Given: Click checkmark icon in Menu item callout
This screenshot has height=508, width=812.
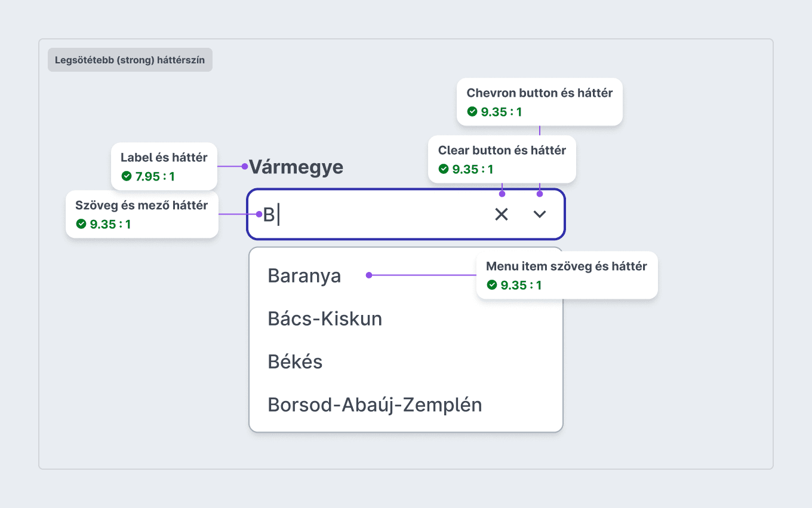Looking at the screenshot, I should click(492, 285).
